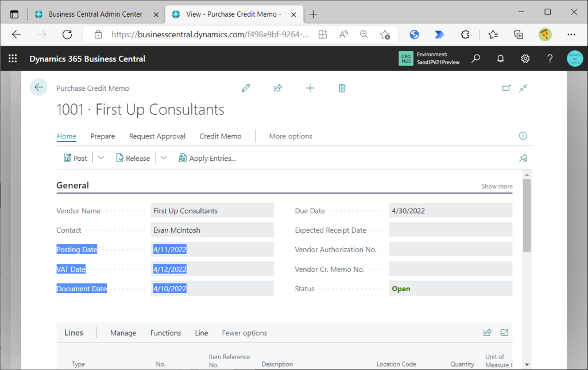The height and width of the screenshot is (370, 588).
Task: Collapse the page with the shrink arrows
Action: (524, 88)
